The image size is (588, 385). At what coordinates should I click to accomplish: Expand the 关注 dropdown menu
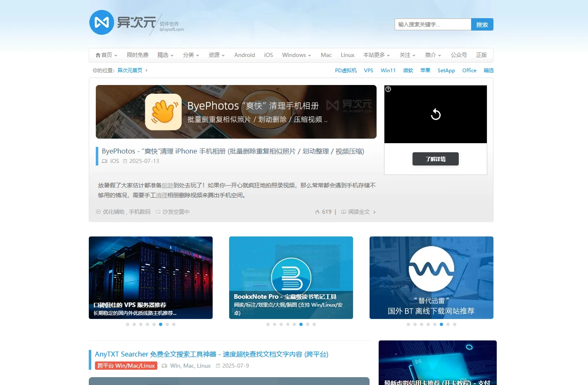pos(407,55)
